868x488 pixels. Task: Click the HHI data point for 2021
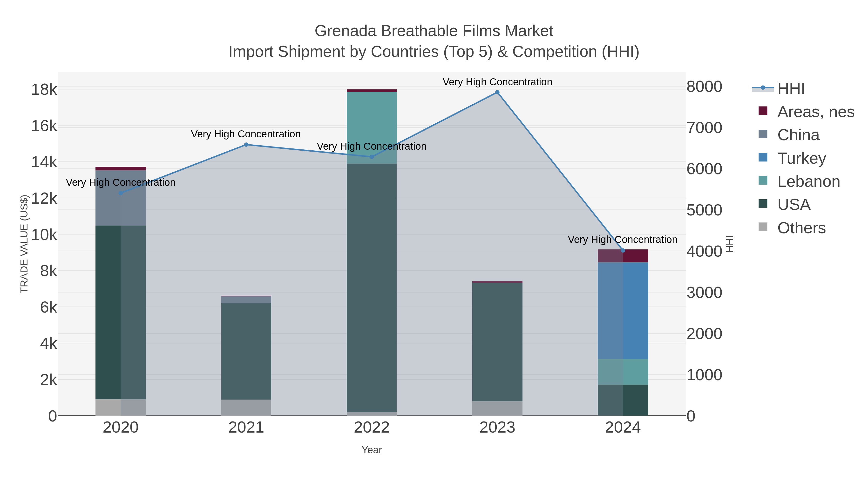pos(246,145)
